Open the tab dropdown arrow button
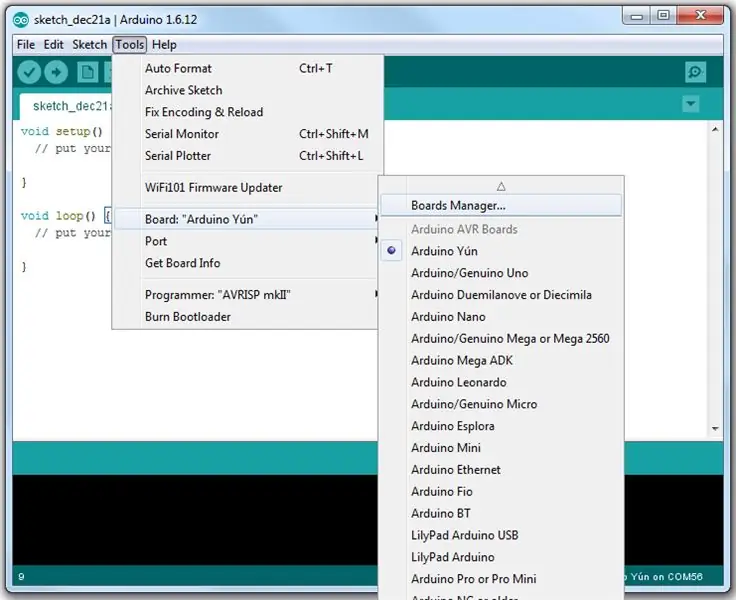Viewport: 736px width, 600px height. (x=690, y=104)
